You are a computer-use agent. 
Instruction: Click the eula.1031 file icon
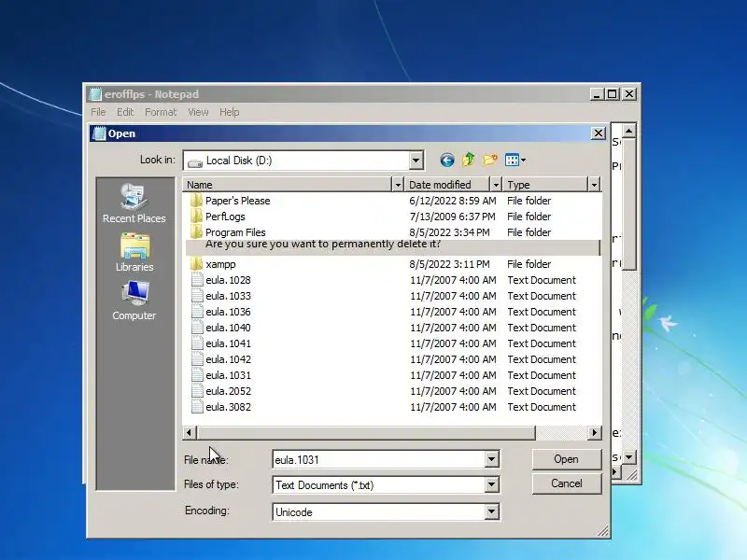(197, 375)
